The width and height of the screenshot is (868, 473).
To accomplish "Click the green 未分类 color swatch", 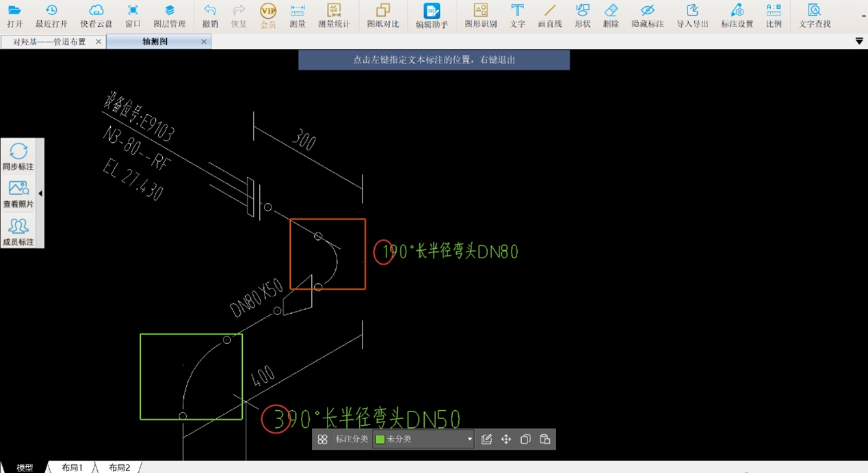I will (x=380, y=440).
